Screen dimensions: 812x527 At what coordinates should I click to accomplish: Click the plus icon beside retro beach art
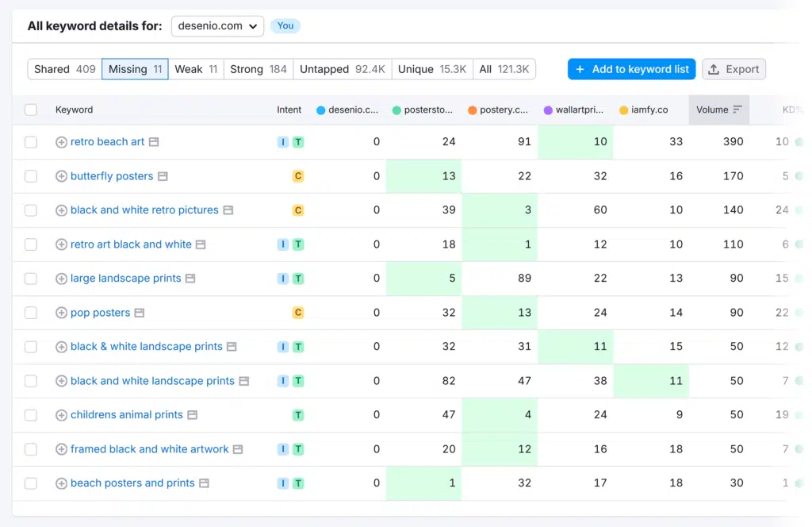(x=61, y=142)
